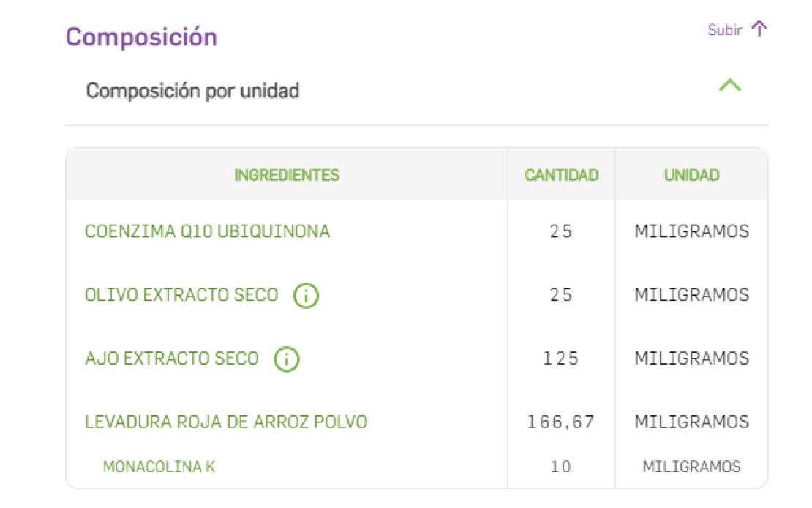Open the Ajo Extracto Seco ingredient link
The height and width of the screenshot is (508, 812).
172,359
